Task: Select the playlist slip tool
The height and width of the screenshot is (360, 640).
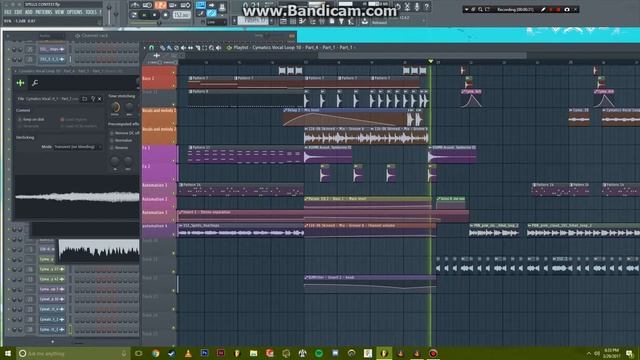Action: pos(190,48)
